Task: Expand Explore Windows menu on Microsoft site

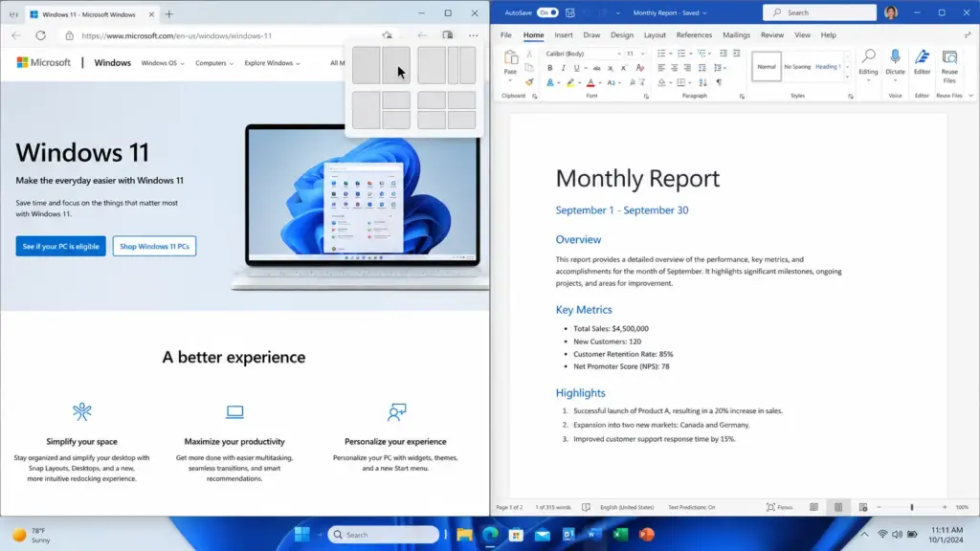Action: tap(272, 63)
